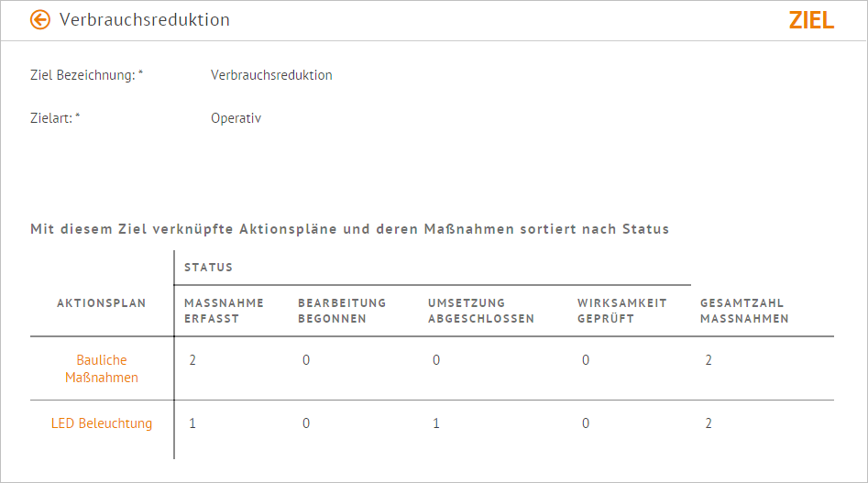Open the LED Beleuchtung action plan link

[x=102, y=423]
